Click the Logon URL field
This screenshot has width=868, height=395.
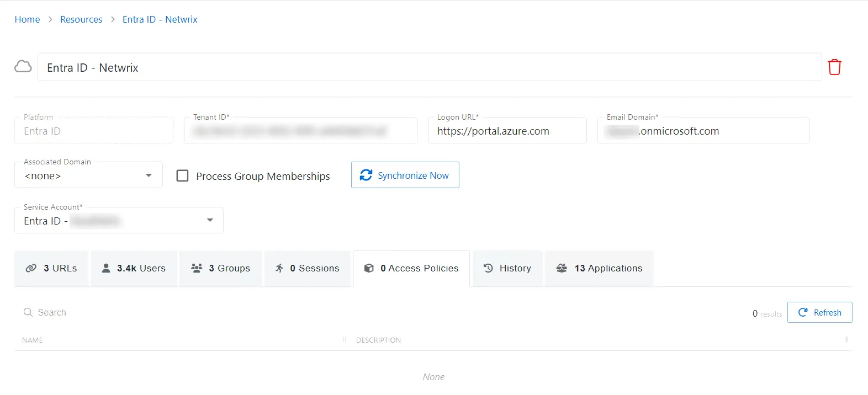pos(507,130)
